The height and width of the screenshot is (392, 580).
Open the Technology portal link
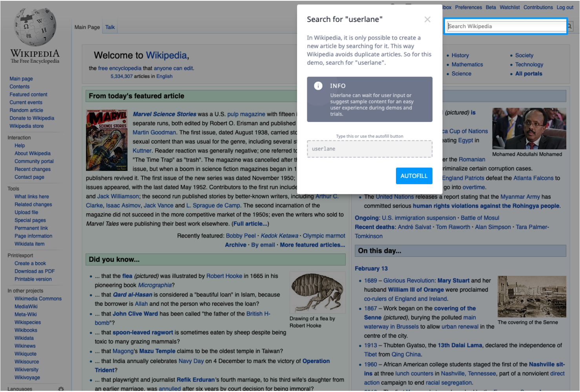529,64
